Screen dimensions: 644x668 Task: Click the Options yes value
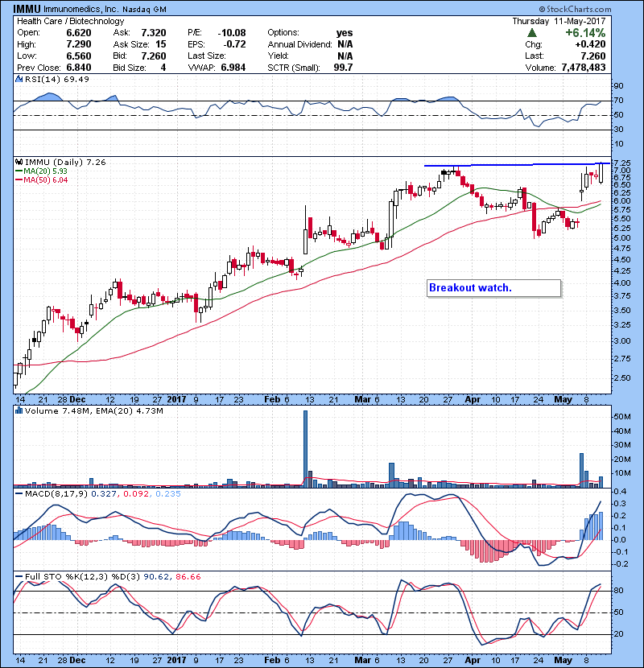pyautogui.click(x=345, y=33)
